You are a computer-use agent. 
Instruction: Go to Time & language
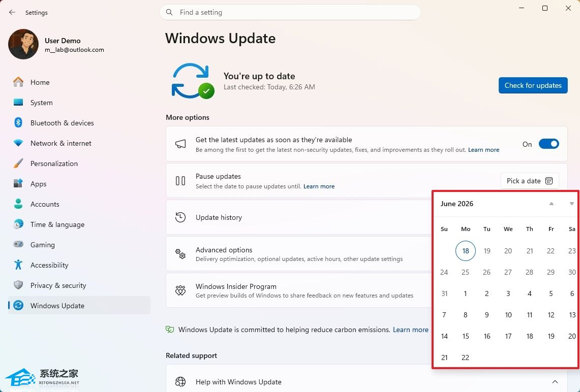[79, 224]
